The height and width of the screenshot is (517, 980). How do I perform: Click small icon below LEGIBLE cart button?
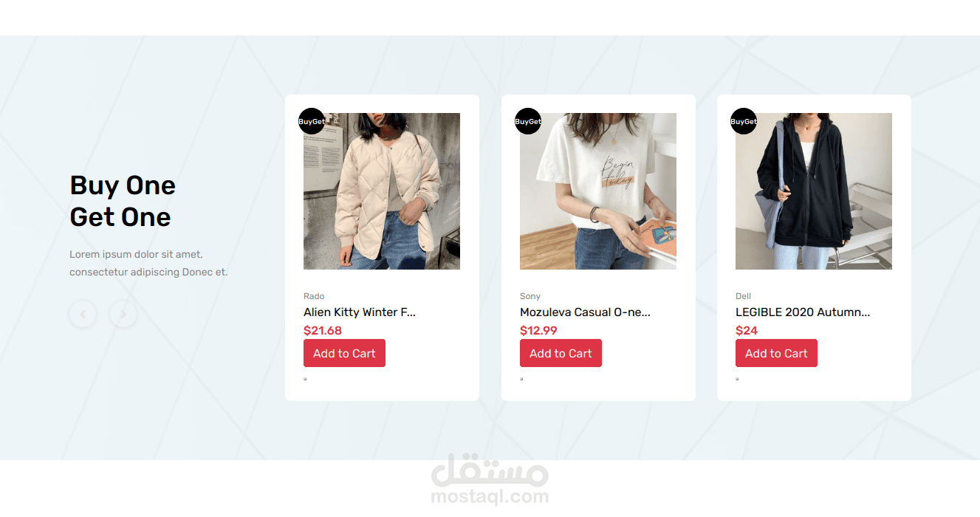click(737, 379)
